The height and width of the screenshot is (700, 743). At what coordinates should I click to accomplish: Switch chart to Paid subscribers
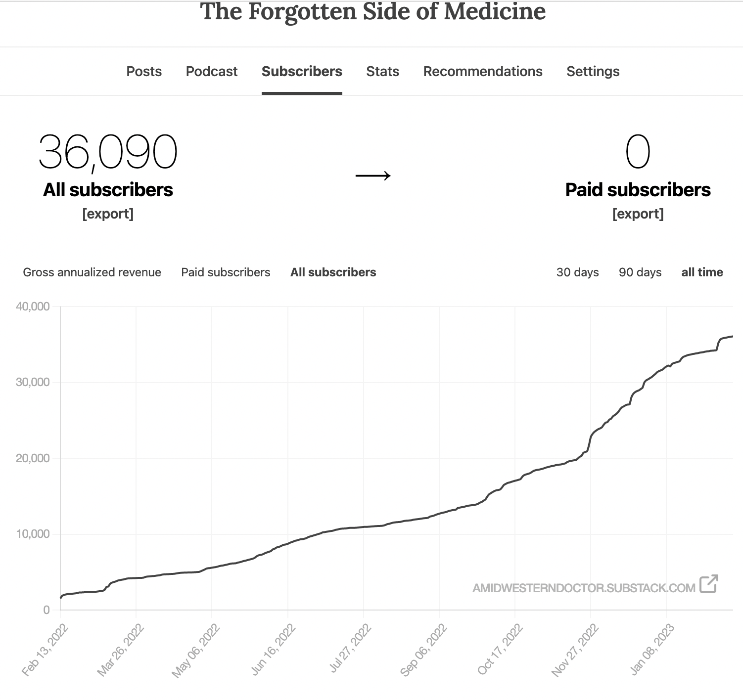coord(226,272)
